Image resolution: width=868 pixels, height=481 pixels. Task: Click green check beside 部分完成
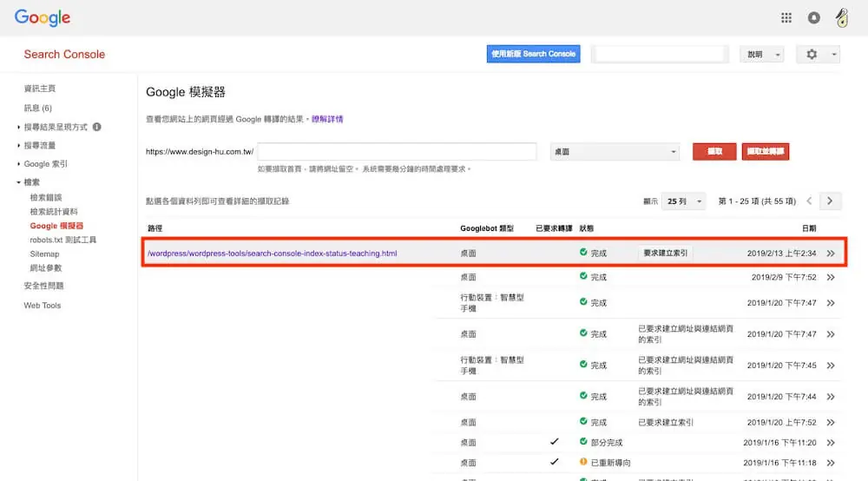(583, 441)
